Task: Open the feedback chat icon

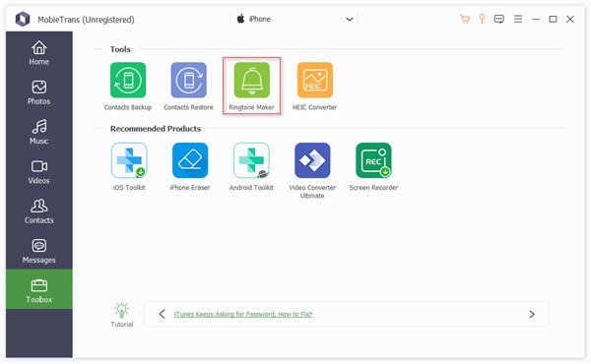Action: pos(499,19)
